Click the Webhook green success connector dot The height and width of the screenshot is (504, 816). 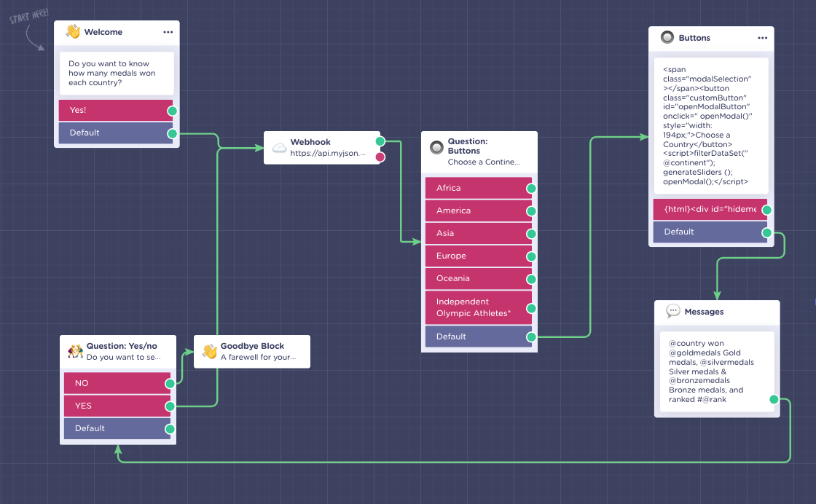click(x=380, y=141)
